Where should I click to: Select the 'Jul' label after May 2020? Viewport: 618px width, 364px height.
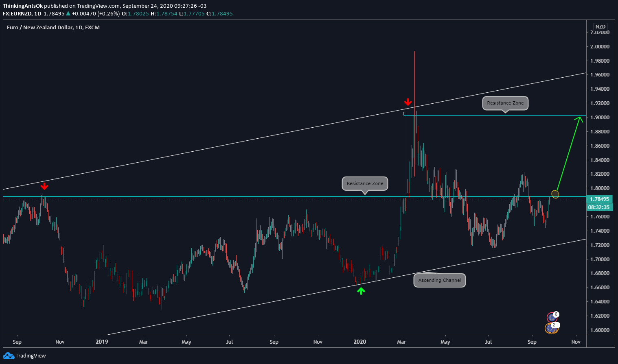pos(488,342)
